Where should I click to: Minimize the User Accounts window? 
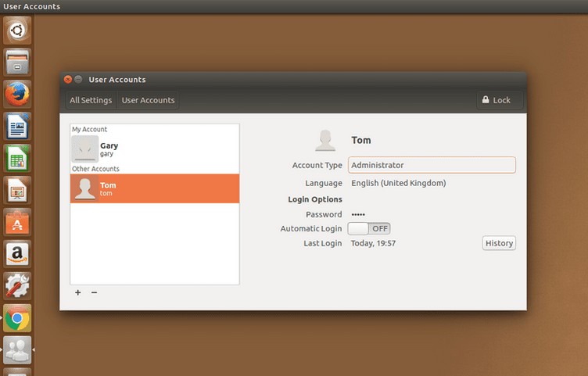point(78,80)
